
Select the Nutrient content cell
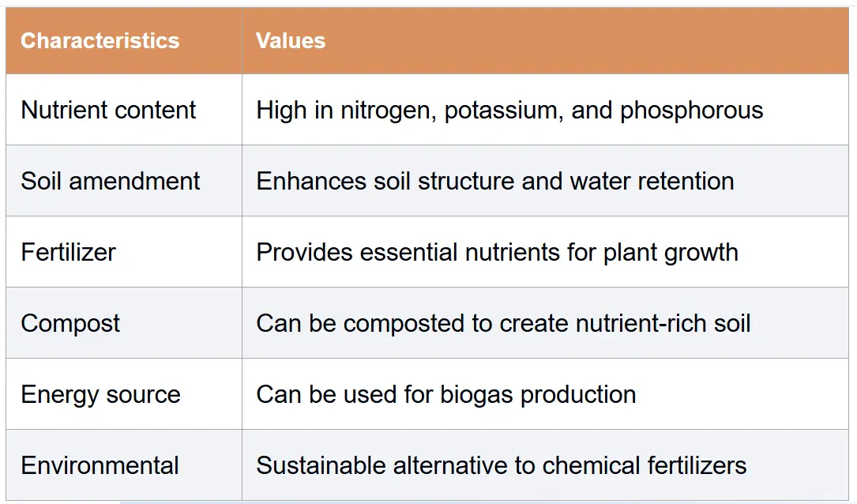pos(124,109)
